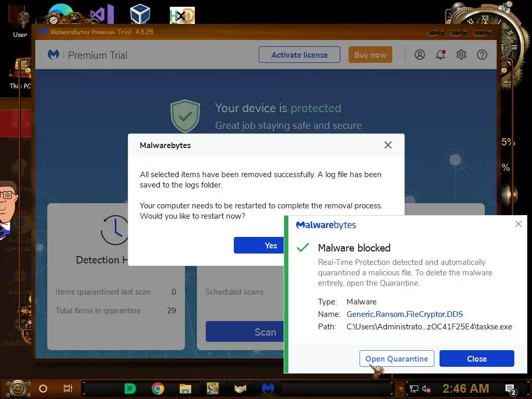Select the HxD hex editor desktop icon

(182, 16)
